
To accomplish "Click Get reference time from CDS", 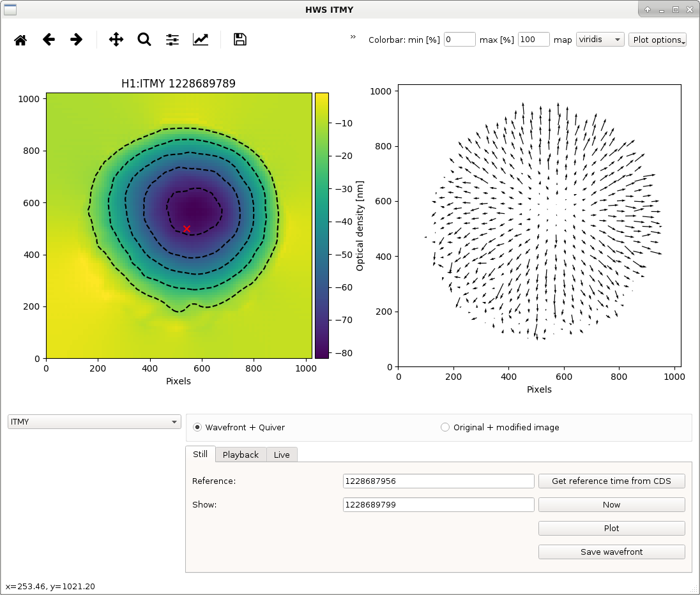I will (612, 481).
